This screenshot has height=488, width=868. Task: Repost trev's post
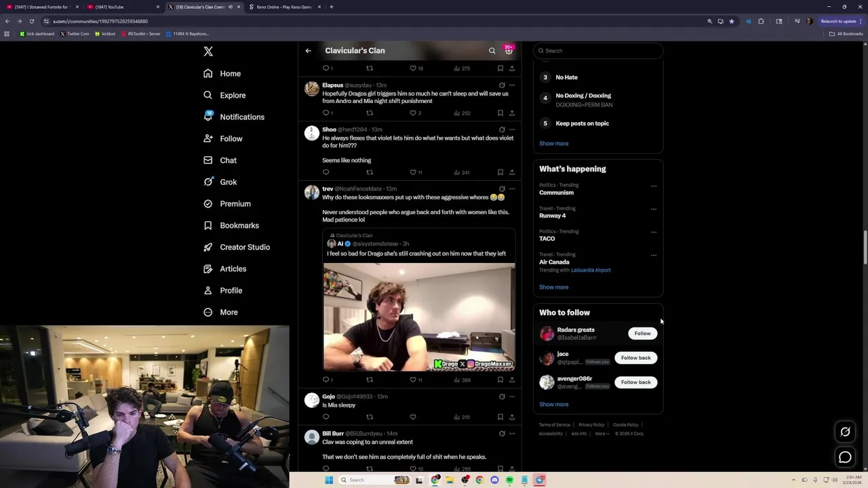[370, 380]
